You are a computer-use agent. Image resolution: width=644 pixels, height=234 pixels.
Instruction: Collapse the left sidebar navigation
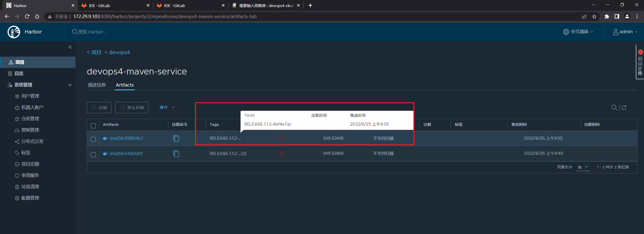70,47
